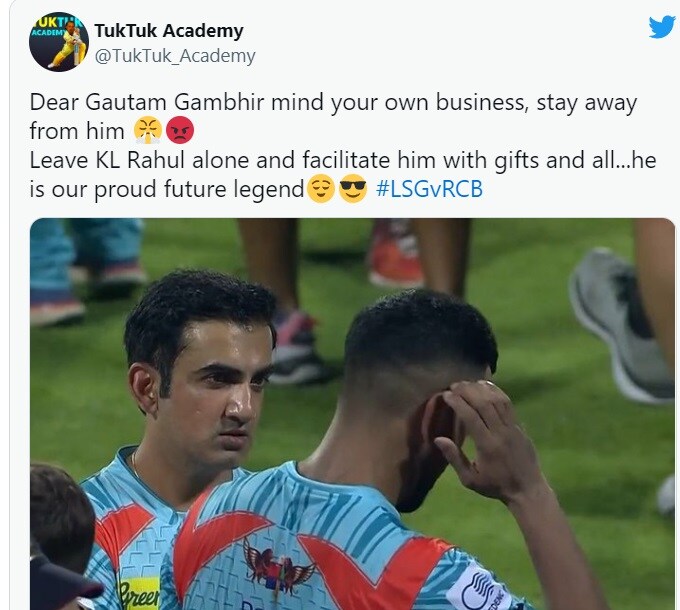The image size is (680, 610).
Task: Open the TukTuk Academy profile avatar
Action: tap(59, 42)
